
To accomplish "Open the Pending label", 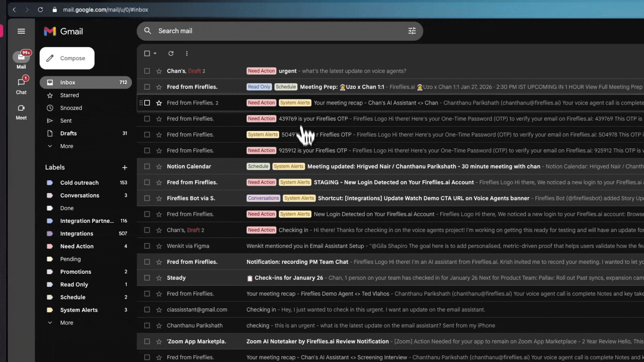I will tap(86, 259).
